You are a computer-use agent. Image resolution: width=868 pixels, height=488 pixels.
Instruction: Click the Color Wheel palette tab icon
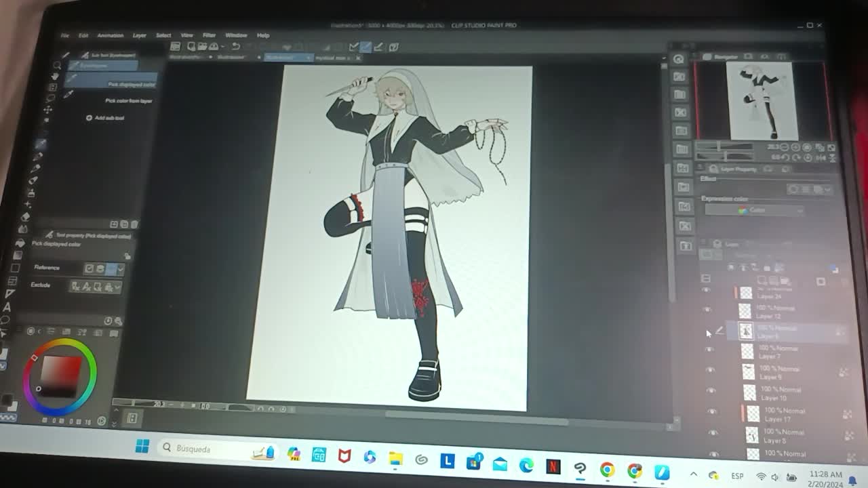(x=31, y=331)
